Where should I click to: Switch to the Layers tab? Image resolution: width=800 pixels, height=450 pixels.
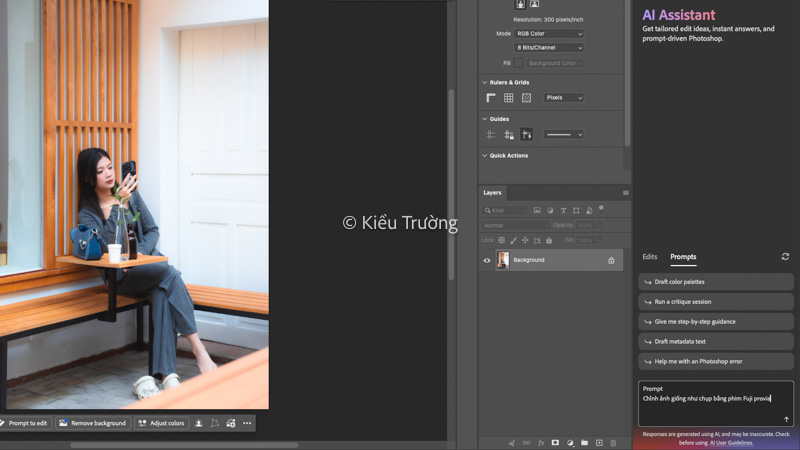pyautogui.click(x=492, y=192)
